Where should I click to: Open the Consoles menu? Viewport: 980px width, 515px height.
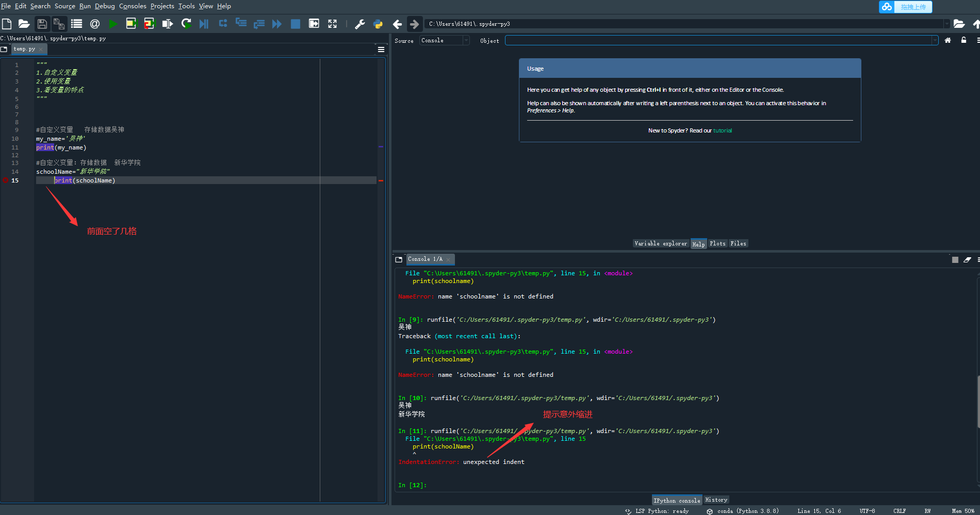pyautogui.click(x=133, y=6)
